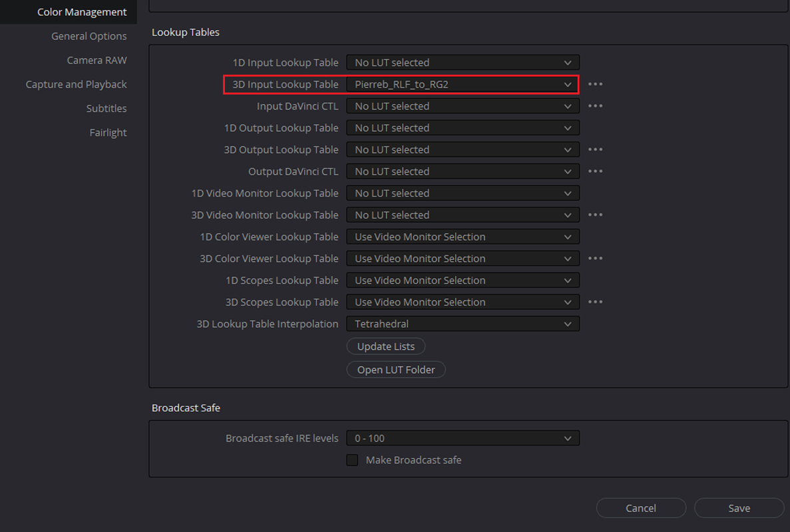Open the 1D Input Lookup Table dropdown

point(463,63)
